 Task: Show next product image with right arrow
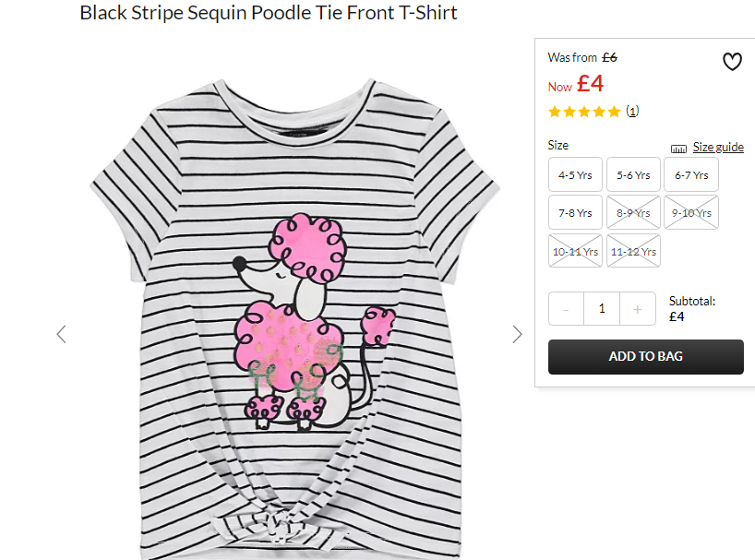pyautogui.click(x=517, y=334)
